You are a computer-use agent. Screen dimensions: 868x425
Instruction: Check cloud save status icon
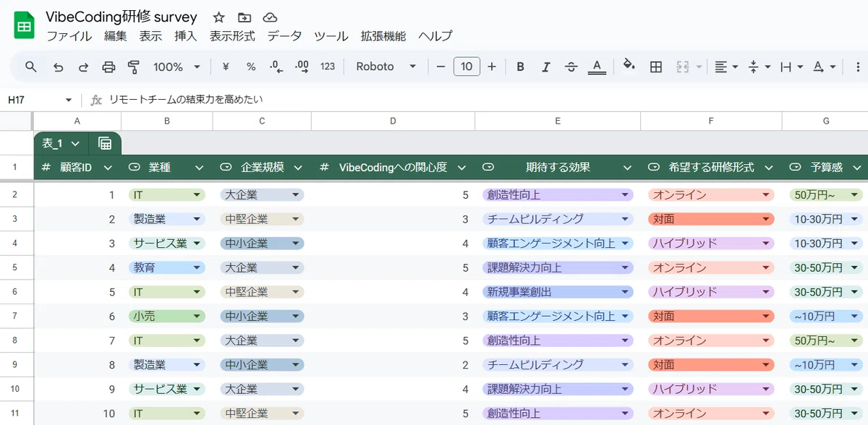click(270, 17)
